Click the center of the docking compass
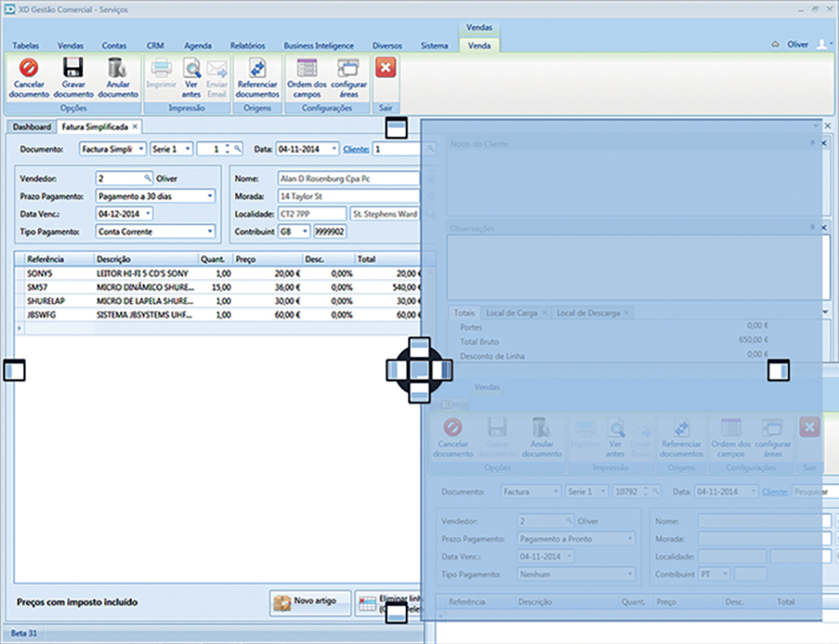This screenshot has width=839, height=644. pos(419,370)
